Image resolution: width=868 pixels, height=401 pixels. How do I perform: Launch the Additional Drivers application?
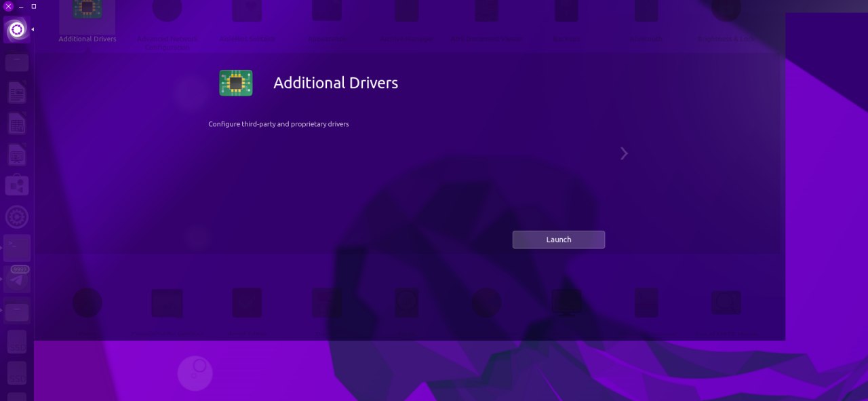[x=558, y=240]
